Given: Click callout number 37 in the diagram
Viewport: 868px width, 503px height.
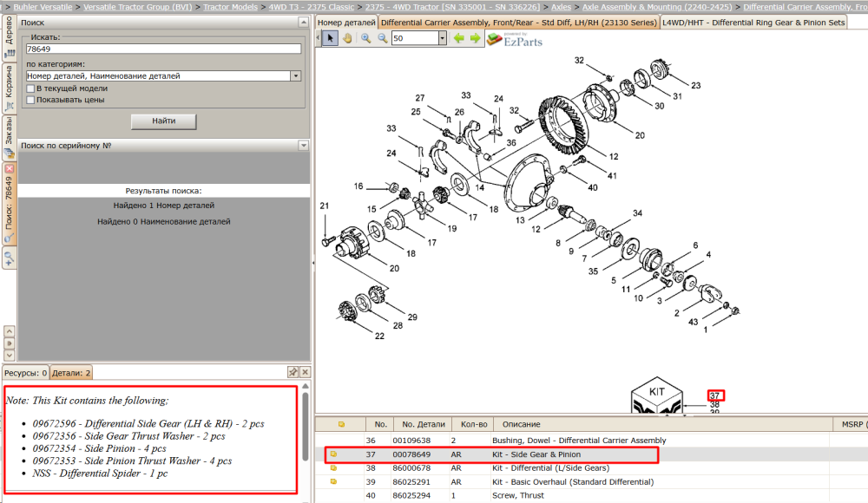Looking at the screenshot, I should pyautogui.click(x=714, y=395).
